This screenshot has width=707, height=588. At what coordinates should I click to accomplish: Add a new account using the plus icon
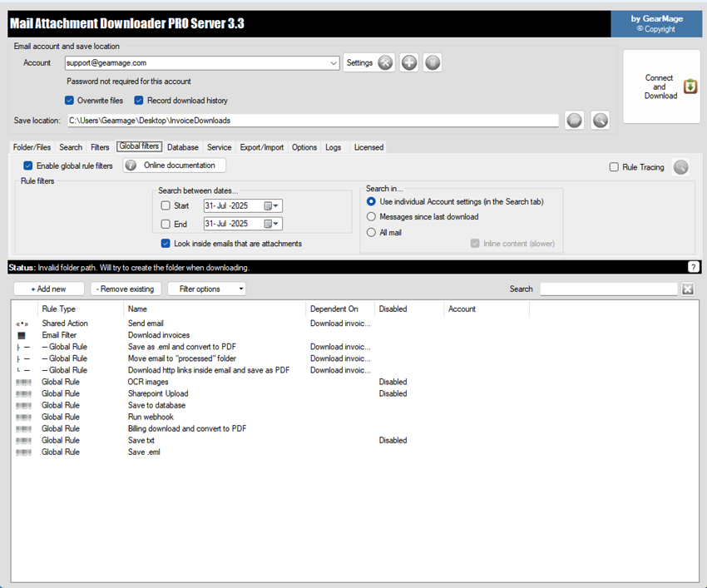tap(408, 62)
